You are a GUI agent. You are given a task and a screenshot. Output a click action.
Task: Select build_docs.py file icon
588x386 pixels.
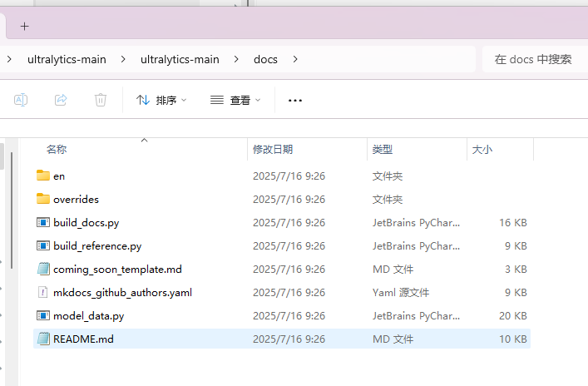pyautogui.click(x=43, y=222)
